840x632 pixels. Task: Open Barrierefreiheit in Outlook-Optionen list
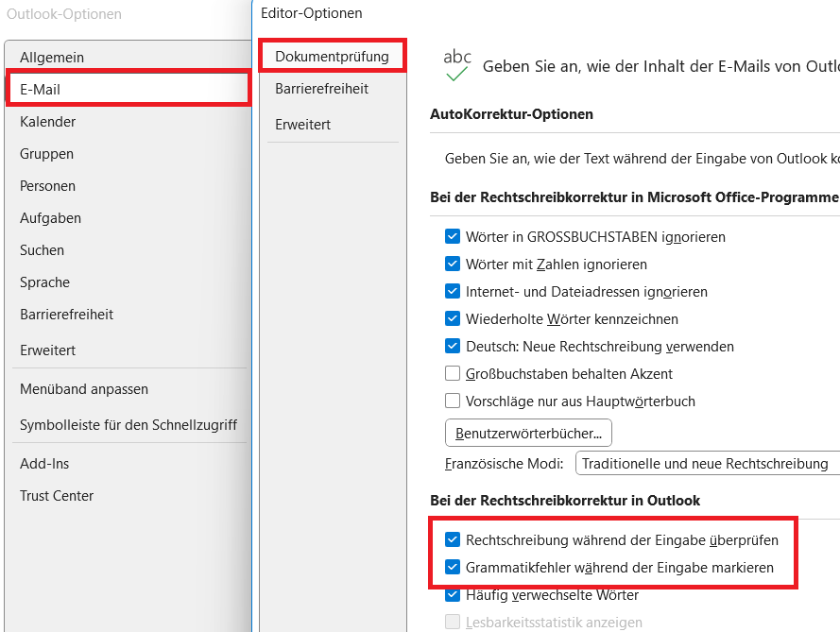coord(129,315)
